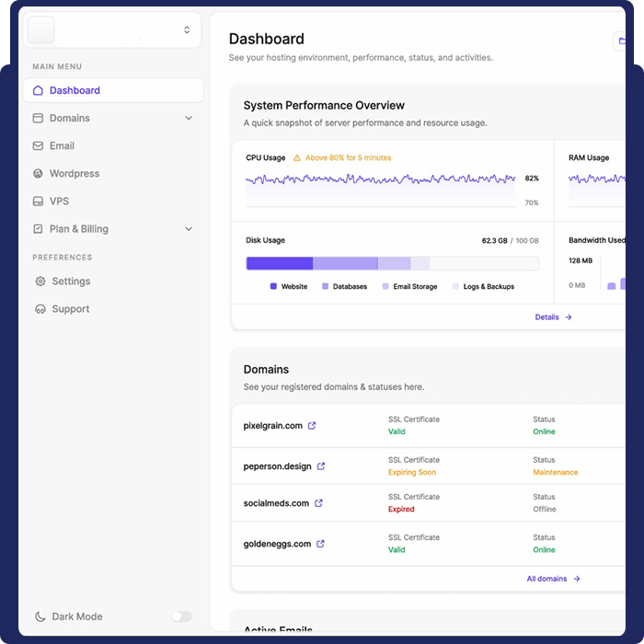Image resolution: width=644 pixels, height=644 pixels.
Task: Expand the Domains submenu chevron
Action: pyautogui.click(x=189, y=118)
